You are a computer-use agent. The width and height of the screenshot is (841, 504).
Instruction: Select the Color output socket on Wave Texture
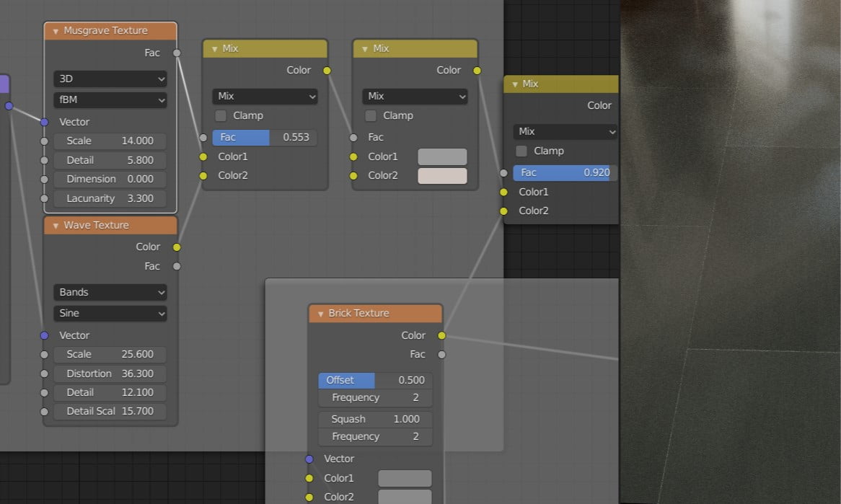tap(177, 247)
